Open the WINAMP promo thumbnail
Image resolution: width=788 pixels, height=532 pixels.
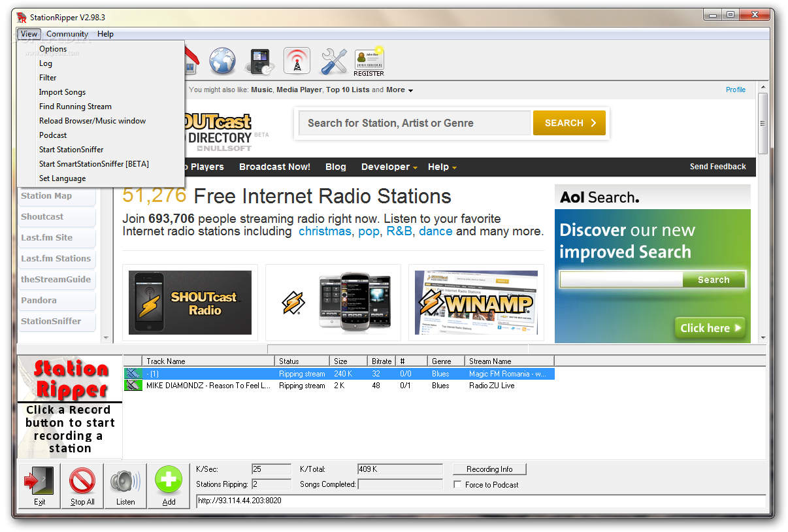476,303
